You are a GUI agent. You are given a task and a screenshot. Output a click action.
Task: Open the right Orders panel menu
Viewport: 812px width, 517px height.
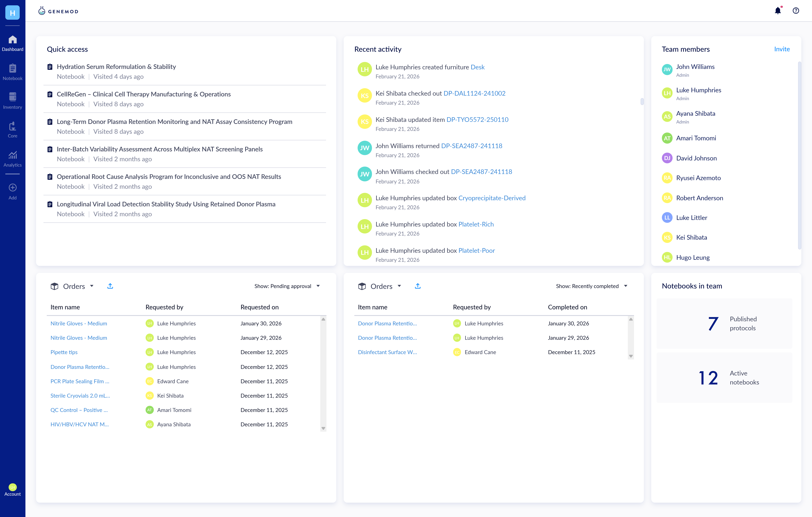click(x=400, y=286)
